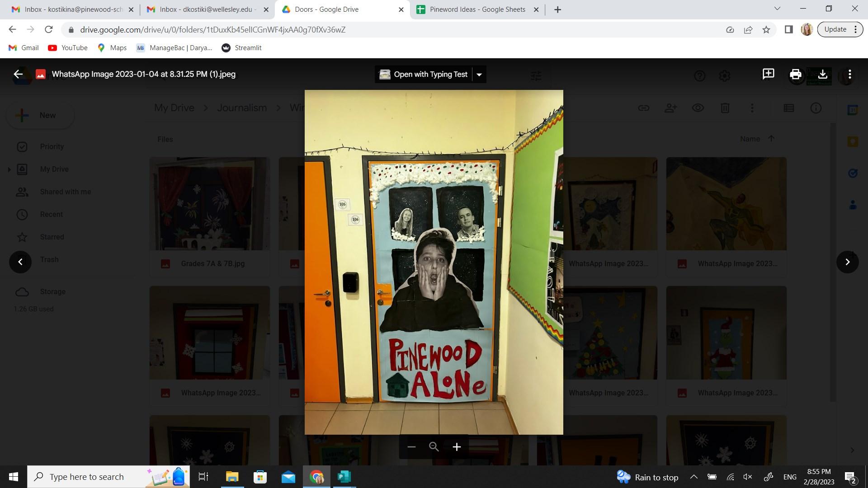Bookmark this page with star icon
Screen dimensions: 868x488
(x=766, y=30)
